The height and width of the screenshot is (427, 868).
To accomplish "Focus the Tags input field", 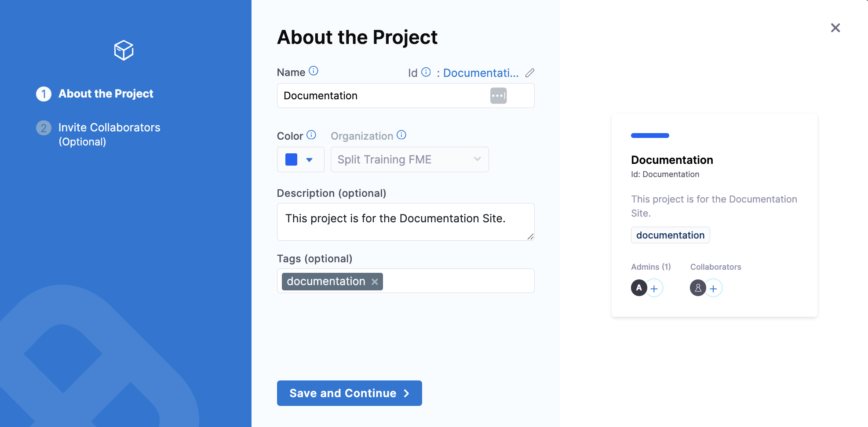I will pos(457,281).
